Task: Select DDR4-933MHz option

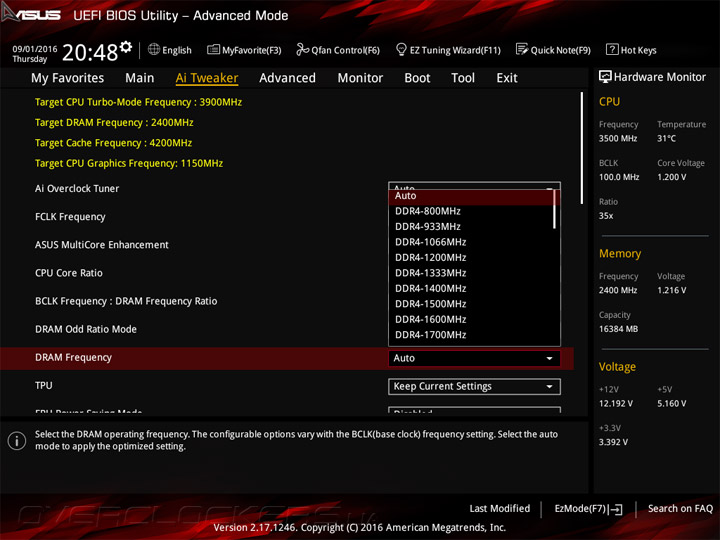Action: (x=472, y=227)
